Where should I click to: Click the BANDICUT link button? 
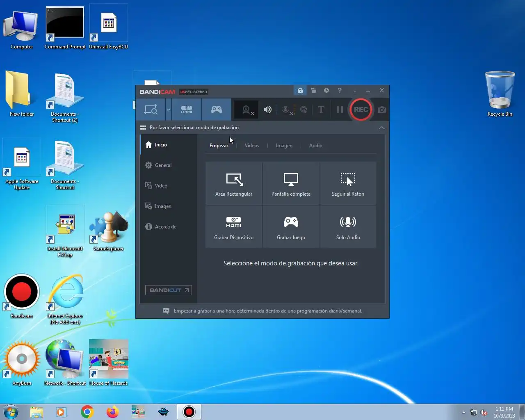[169, 290]
